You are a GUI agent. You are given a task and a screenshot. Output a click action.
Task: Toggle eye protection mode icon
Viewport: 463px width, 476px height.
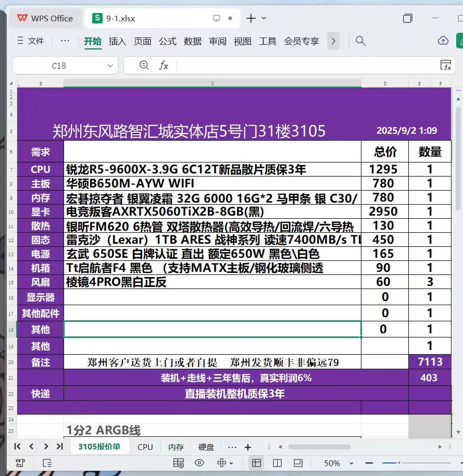(x=199, y=463)
